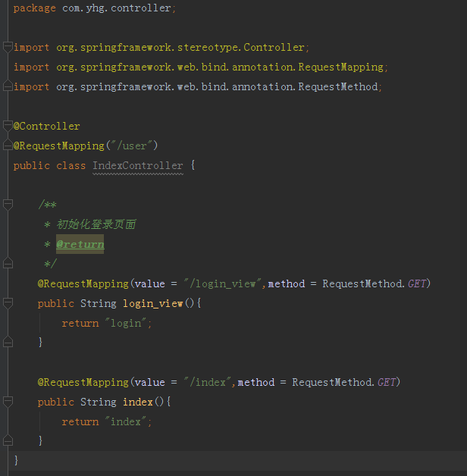Click the "/login_view" string literal
This screenshot has width=467, height=476.
pos(223,283)
